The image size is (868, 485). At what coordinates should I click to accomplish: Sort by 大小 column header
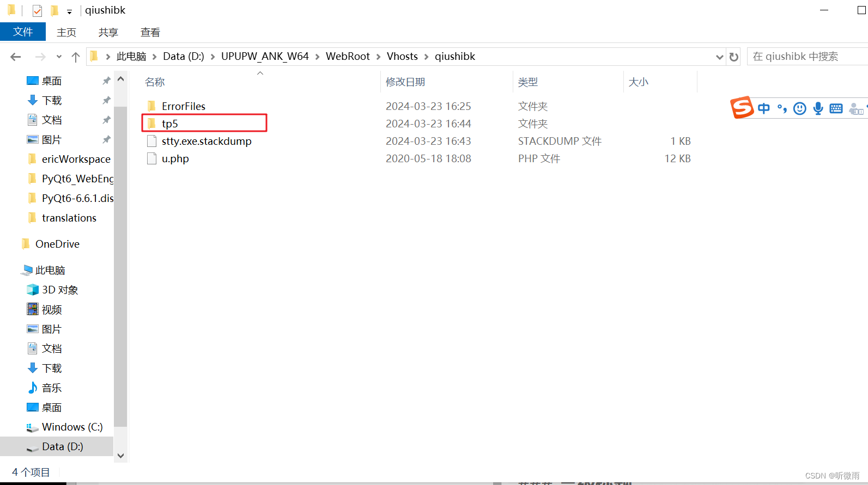click(x=639, y=82)
